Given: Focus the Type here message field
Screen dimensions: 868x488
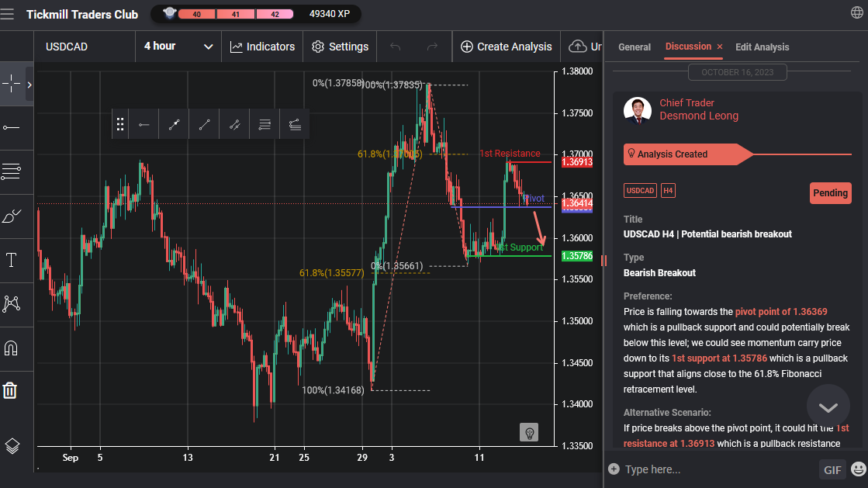Looking at the screenshot, I should 718,469.
